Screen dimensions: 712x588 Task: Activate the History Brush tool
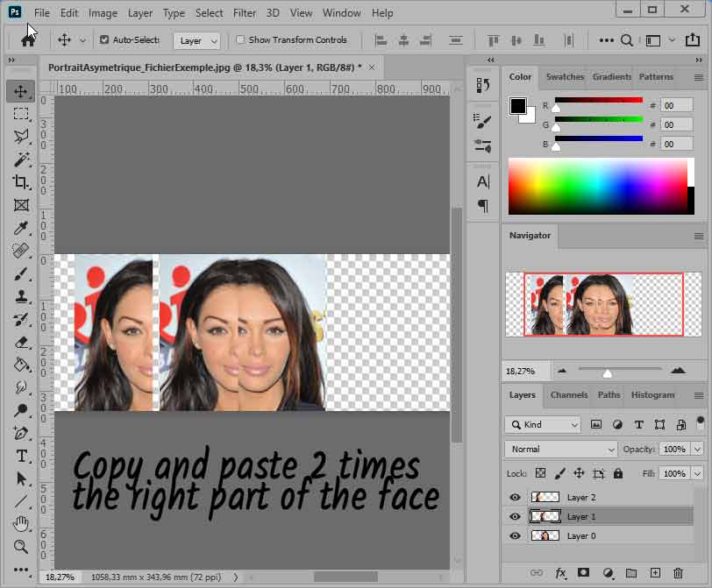21,319
